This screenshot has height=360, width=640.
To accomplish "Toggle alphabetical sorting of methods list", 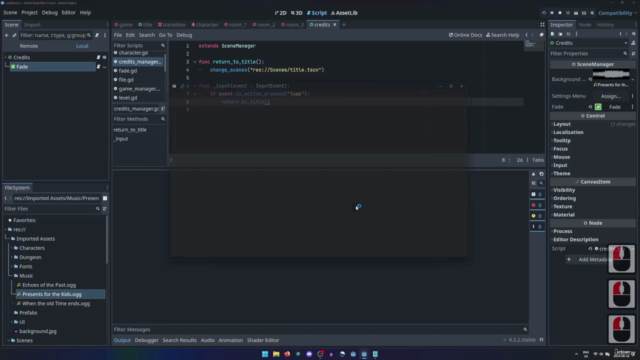I will point(163,109).
